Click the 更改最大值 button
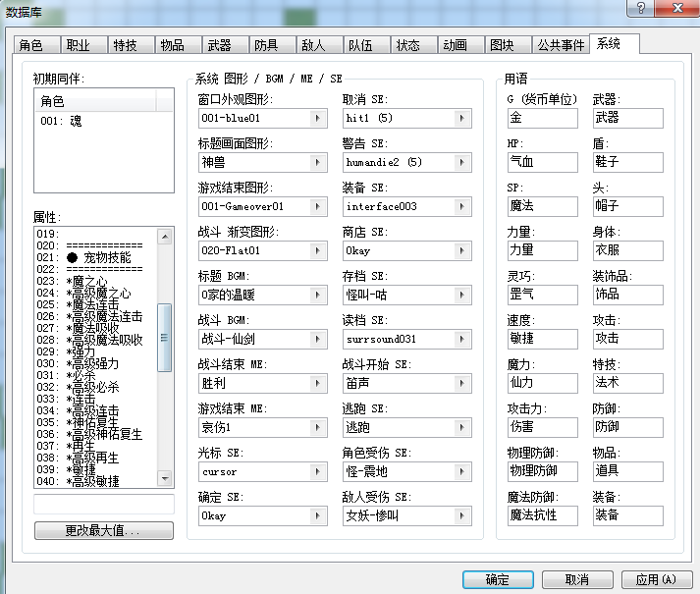Image resolution: width=700 pixels, height=594 pixels. (103, 530)
